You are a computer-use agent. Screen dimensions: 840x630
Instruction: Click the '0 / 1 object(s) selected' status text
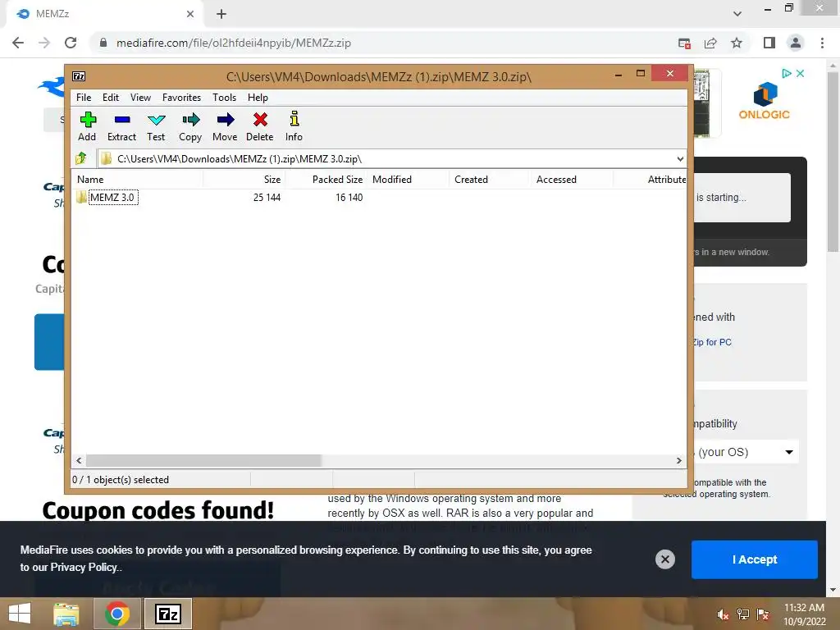(121, 480)
